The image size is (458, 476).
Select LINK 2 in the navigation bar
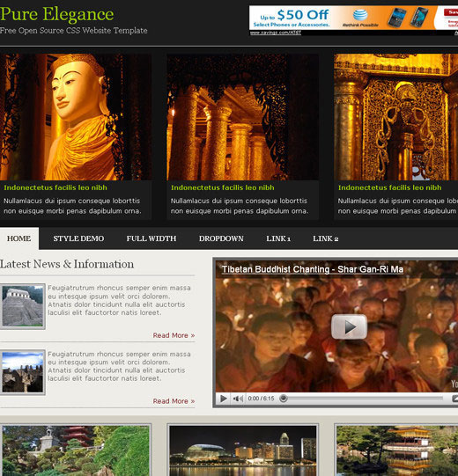[326, 238]
